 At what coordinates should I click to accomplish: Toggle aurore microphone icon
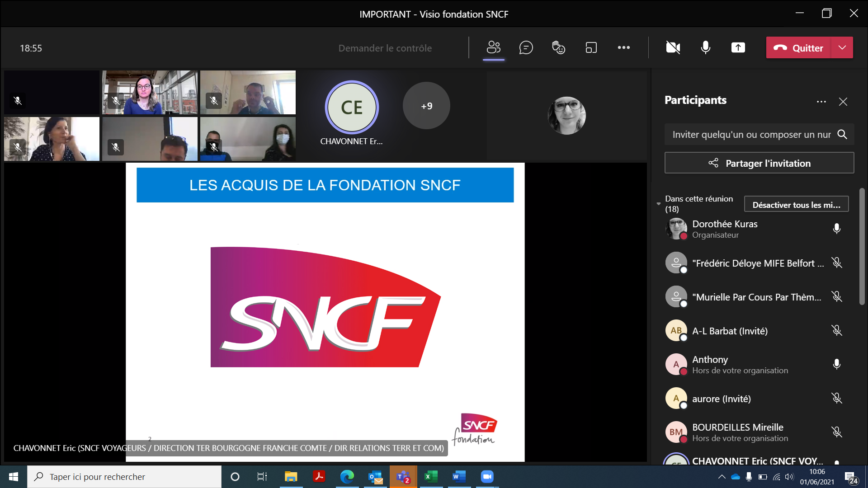coord(836,398)
